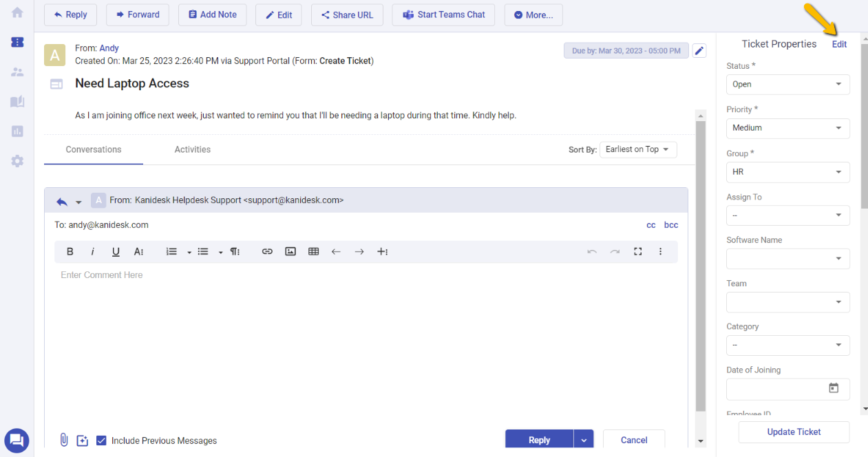The width and height of the screenshot is (868, 457).
Task: View Reports using the sidebar chart icon
Action: pos(17,131)
